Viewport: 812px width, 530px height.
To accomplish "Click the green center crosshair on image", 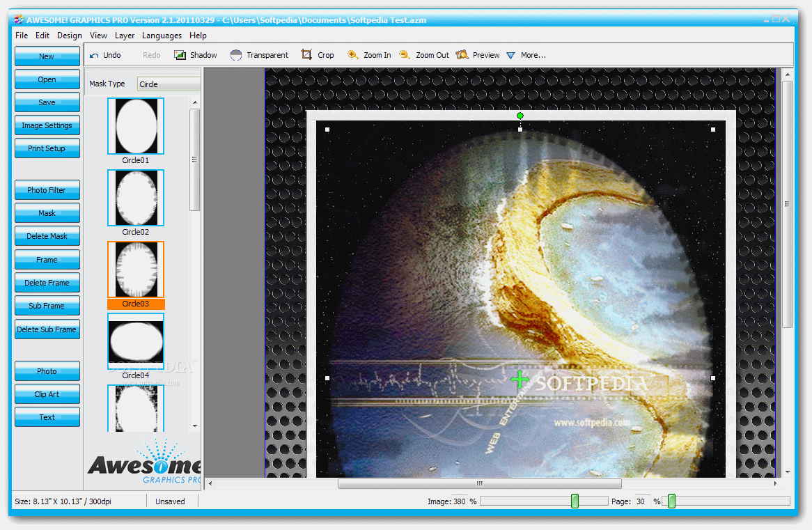I will pos(520,380).
